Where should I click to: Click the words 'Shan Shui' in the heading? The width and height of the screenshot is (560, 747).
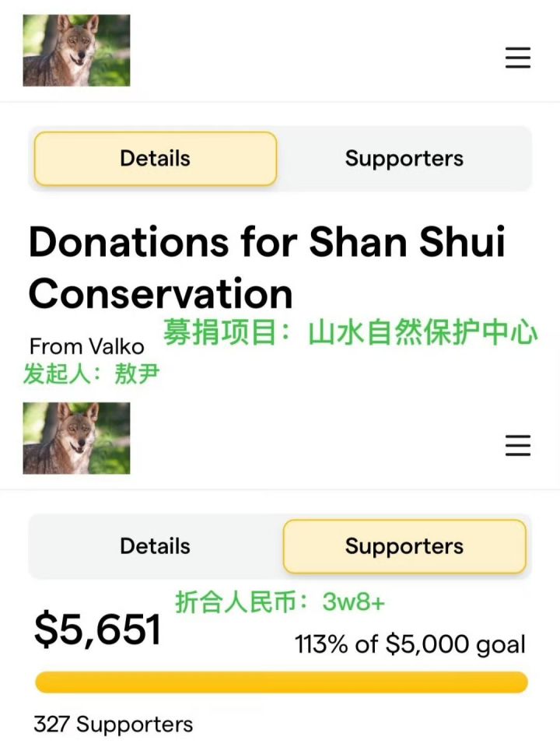[407, 241]
